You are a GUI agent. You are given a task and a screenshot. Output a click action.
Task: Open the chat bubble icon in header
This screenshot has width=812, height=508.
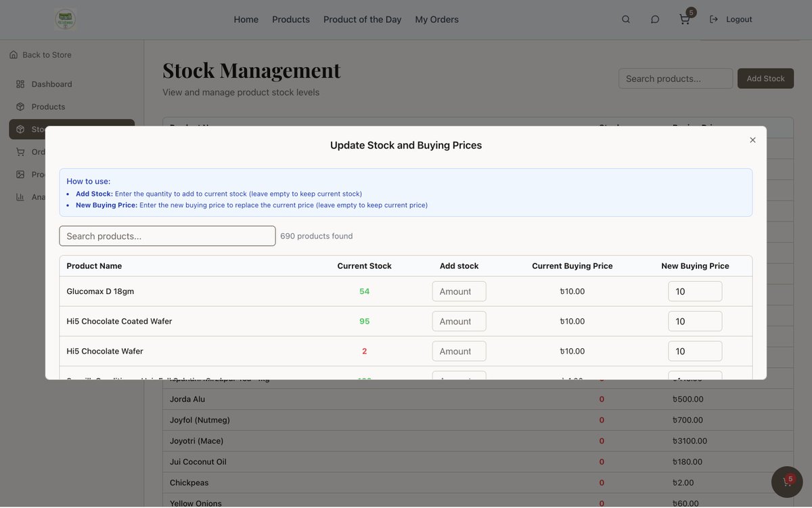655,20
